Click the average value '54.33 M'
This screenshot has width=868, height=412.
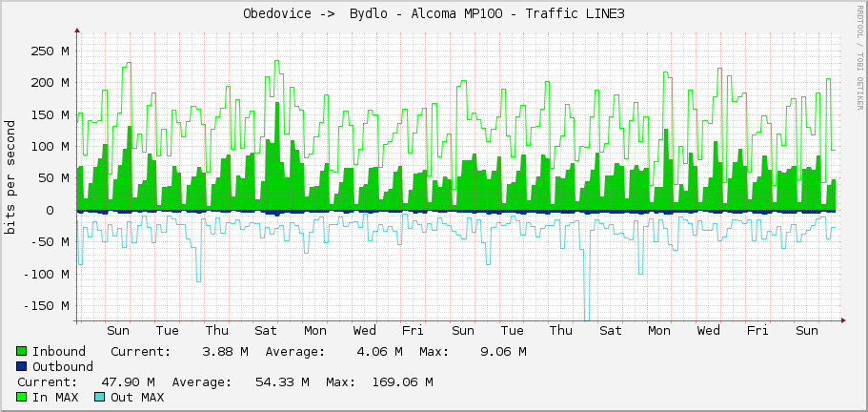coord(282,382)
